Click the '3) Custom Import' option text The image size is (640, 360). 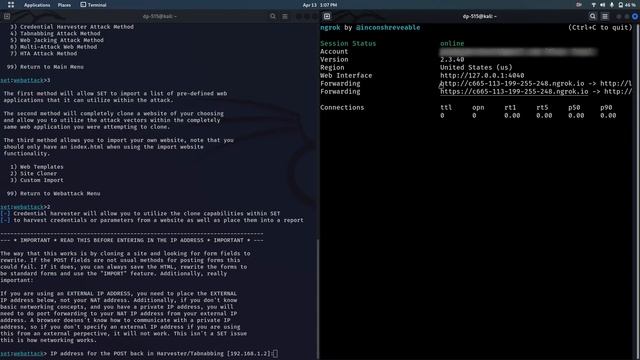(37, 180)
